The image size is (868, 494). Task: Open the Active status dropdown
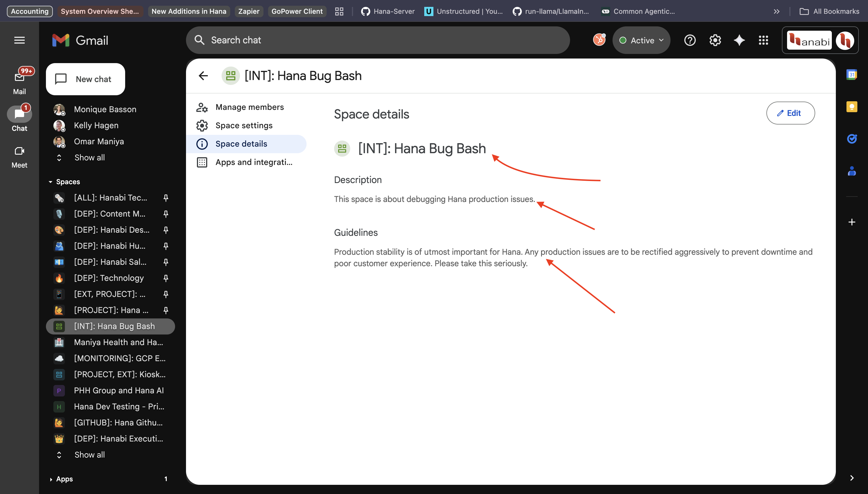pyautogui.click(x=641, y=40)
